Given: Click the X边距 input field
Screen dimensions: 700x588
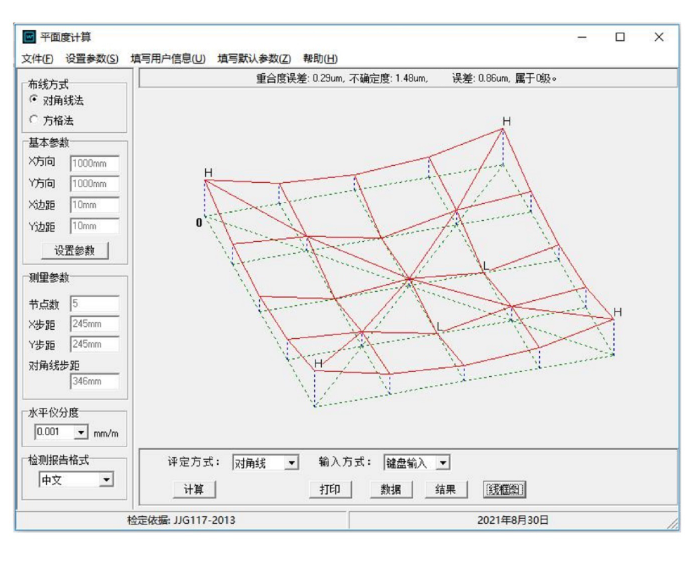Looking at the screenshot, I should [95, 205].
